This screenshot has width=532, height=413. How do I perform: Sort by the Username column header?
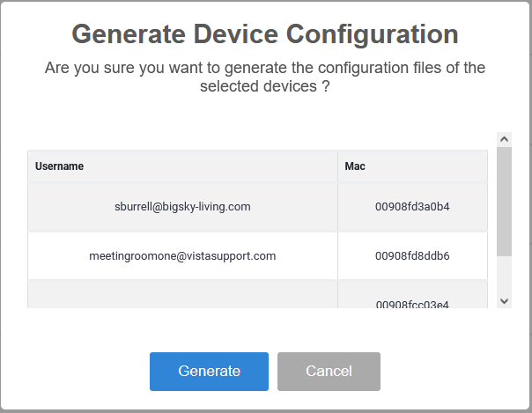point(59,166)
